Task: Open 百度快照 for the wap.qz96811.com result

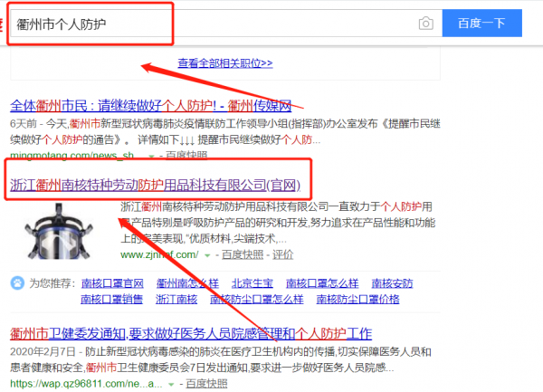Action: (x=207, y=384)
